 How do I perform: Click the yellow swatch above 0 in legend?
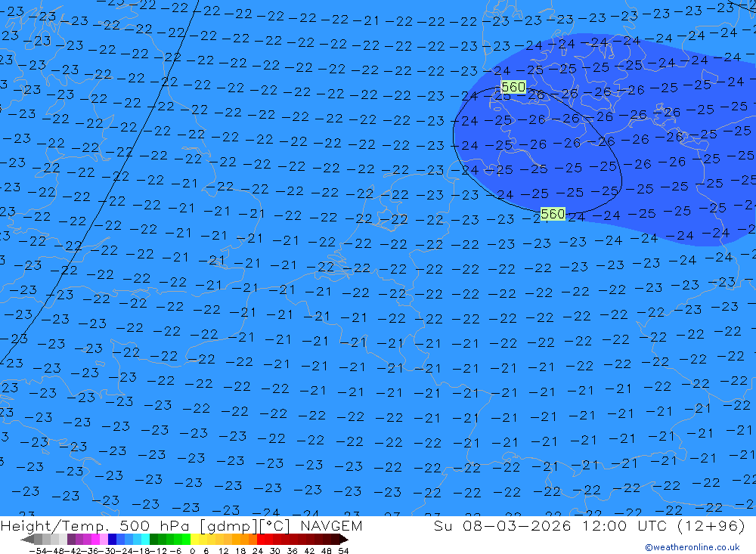point(195,540)
